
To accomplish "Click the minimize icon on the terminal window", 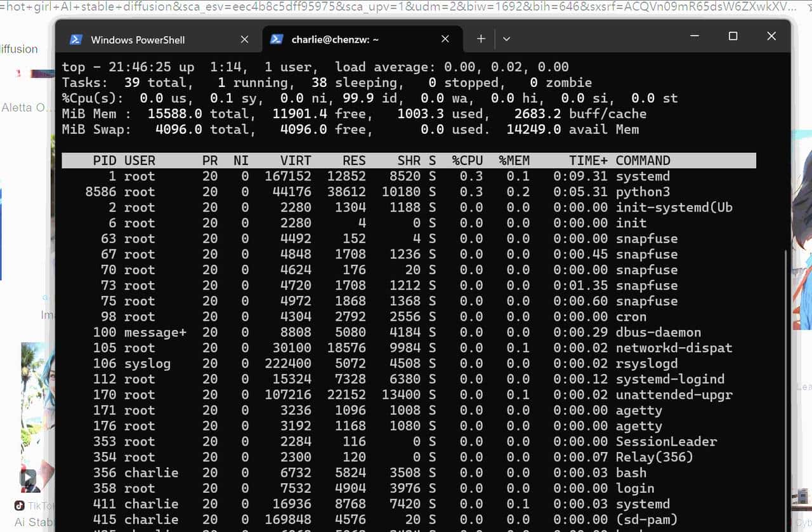I will coord(695,36).
